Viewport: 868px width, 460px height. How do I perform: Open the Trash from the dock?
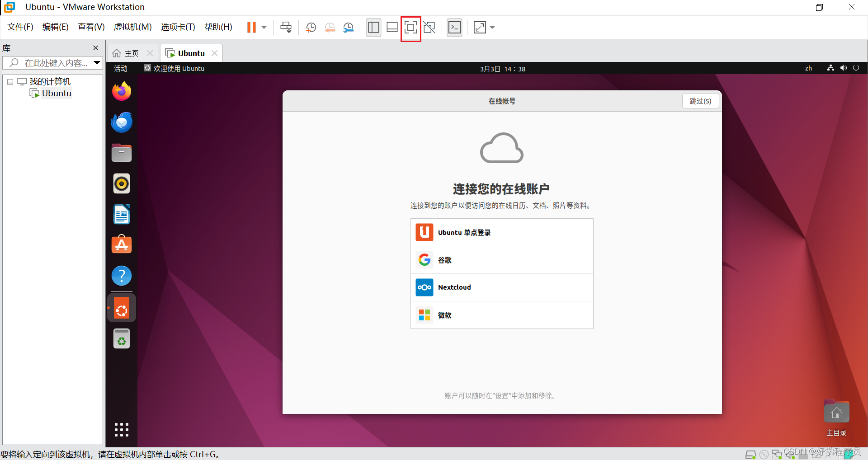(122, 338)
